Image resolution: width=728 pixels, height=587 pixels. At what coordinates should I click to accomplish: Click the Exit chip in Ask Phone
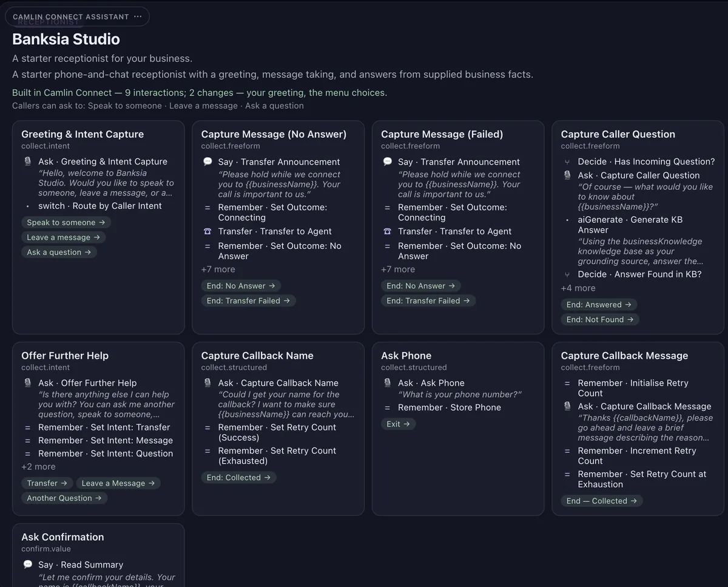(x=399, y=424)
